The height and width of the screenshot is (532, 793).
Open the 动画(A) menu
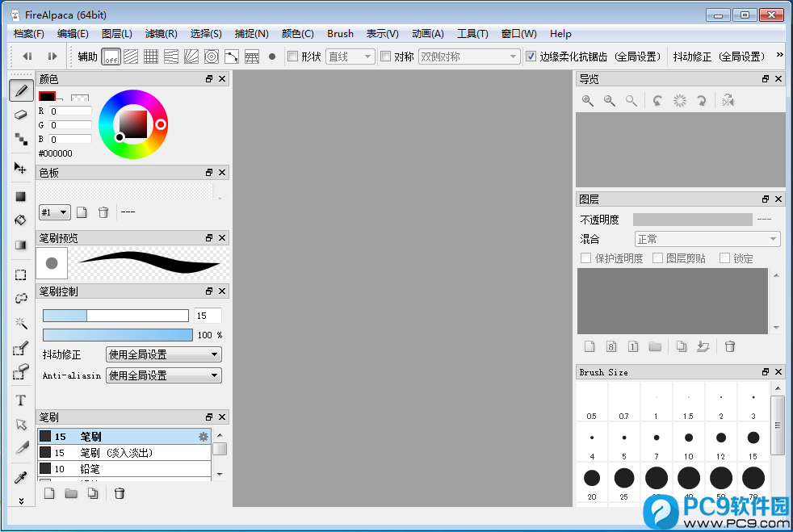[428, 34]
